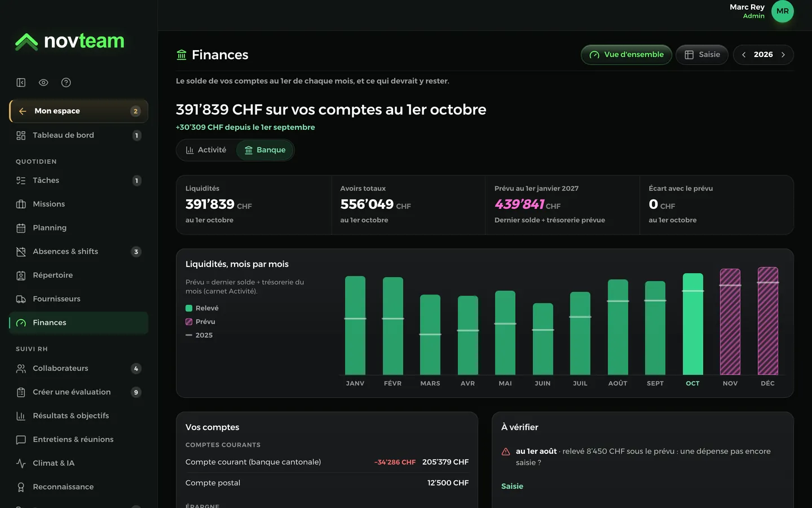This screenshot has width=812, height=508.
Task: Go to next year with right chevron
Action: tap(783, 55)
